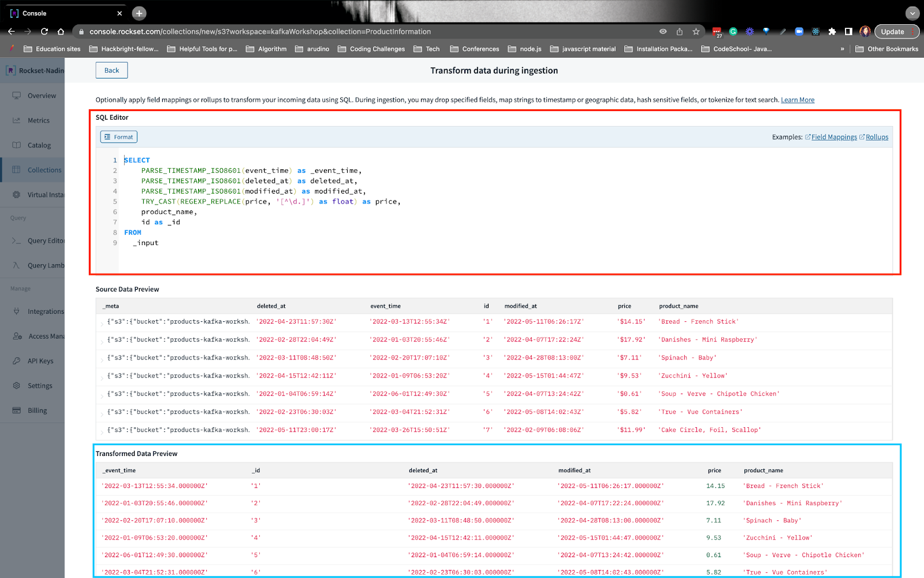924x578 pixels.
Task: Click the Back button
Action: (x=111, y=71)
